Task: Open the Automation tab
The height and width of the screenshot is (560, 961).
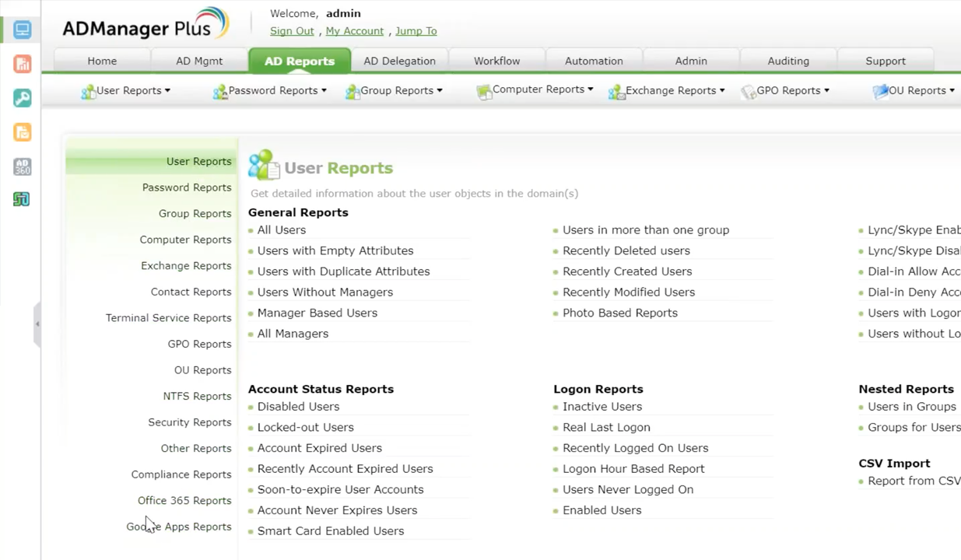Action: [x=594, y=61]
